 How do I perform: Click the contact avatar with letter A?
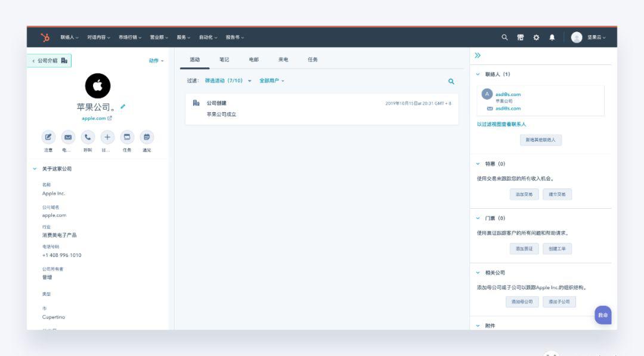click(x=487, y=94)
